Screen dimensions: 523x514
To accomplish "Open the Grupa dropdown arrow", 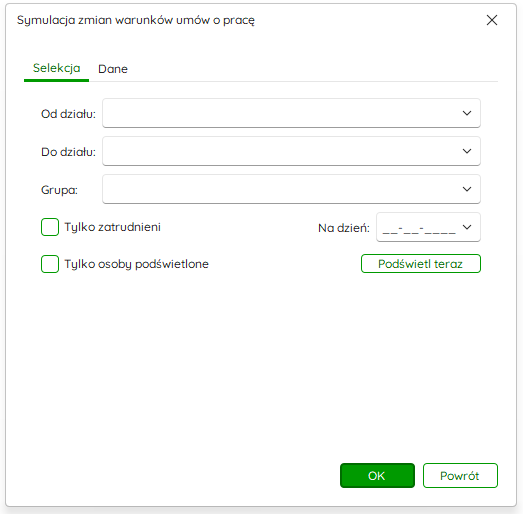I will [x=467, y=189].
